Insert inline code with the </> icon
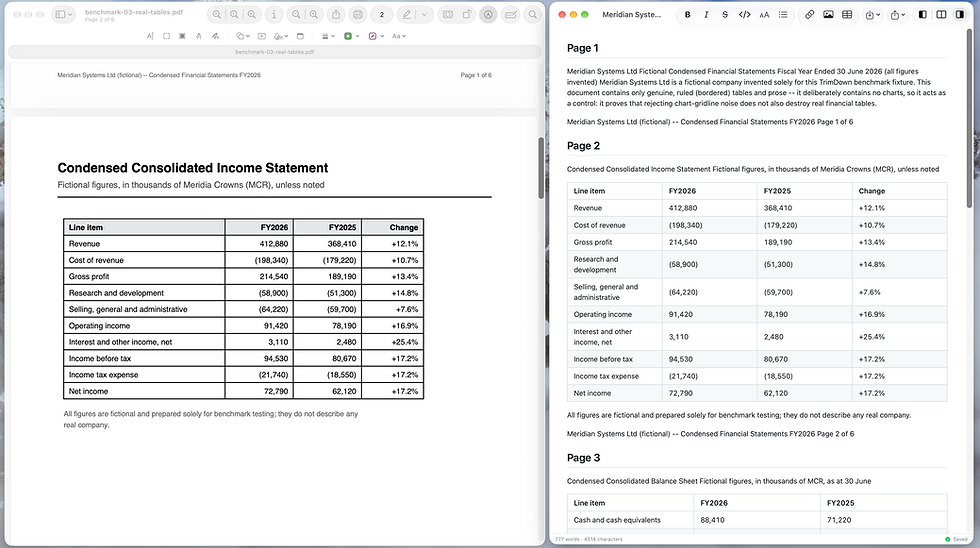Screen dimensions: 980x548 click(x=744, y=14)
